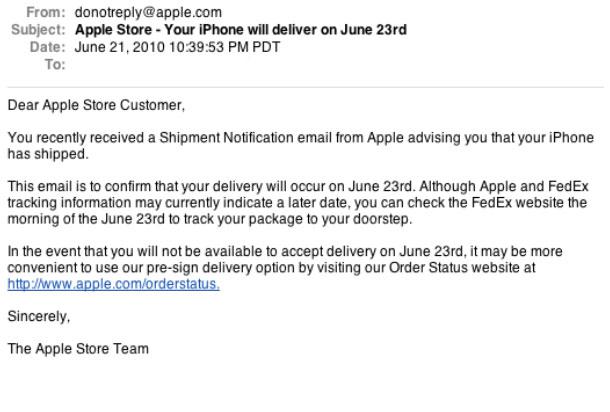Screen dimensions: 610x412
Task: Click the "Shipment Notification" phrase in the body
Action: pyautogui.click(x=223, y=137)
